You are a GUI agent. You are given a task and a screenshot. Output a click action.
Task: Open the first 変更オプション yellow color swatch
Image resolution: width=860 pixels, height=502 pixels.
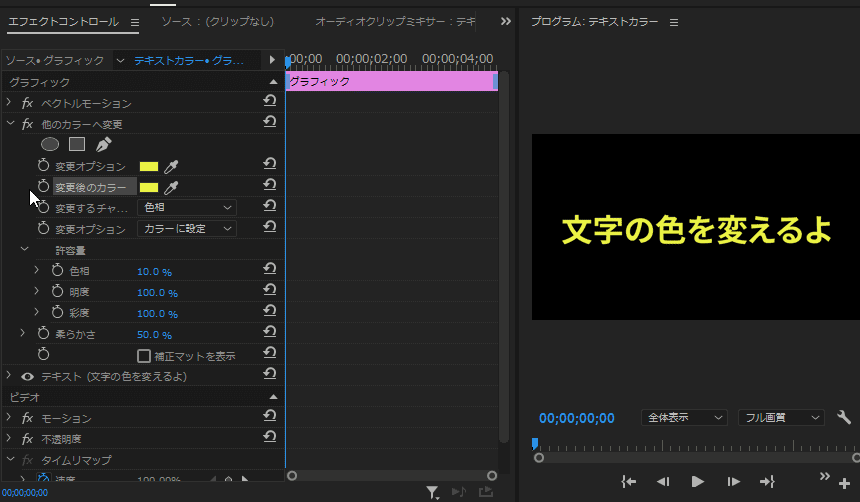149,166
